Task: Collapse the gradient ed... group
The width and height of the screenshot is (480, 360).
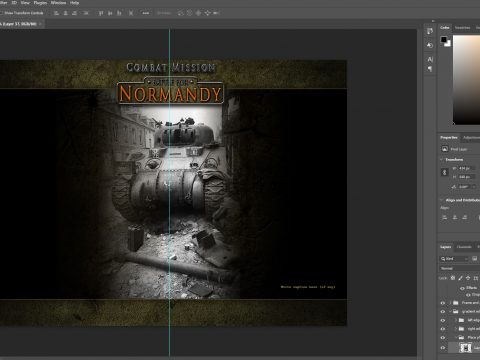Action: coord(450,311)
